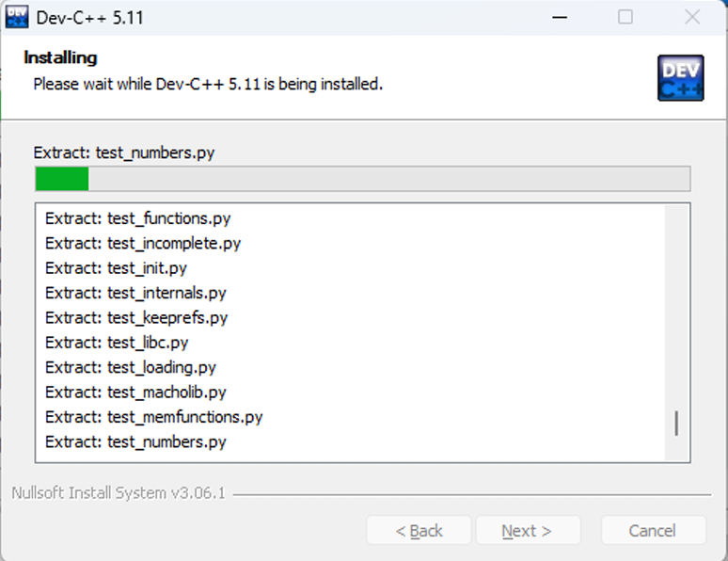Click the test_loading.py extract line
Image resolution: width=728 pixels, height=561 pixels.
[x=130, y=367]
